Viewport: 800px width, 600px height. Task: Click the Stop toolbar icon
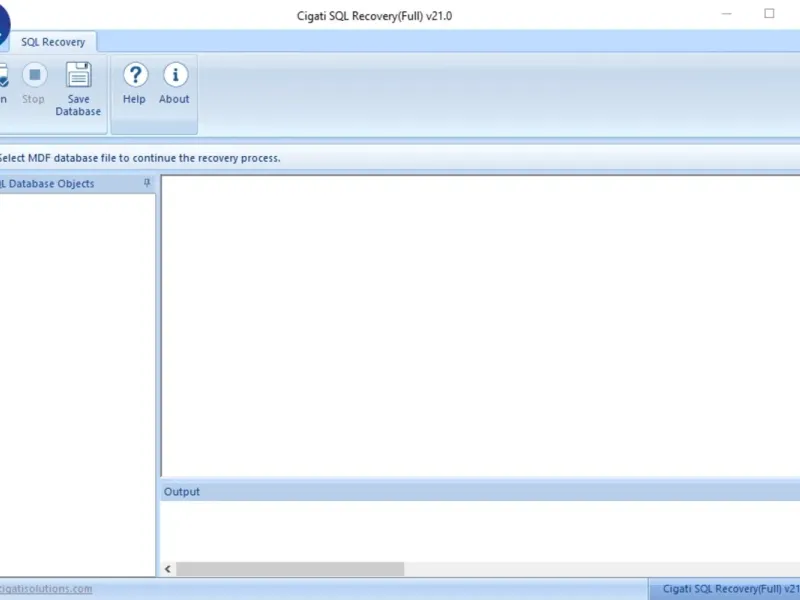(34, 75)
